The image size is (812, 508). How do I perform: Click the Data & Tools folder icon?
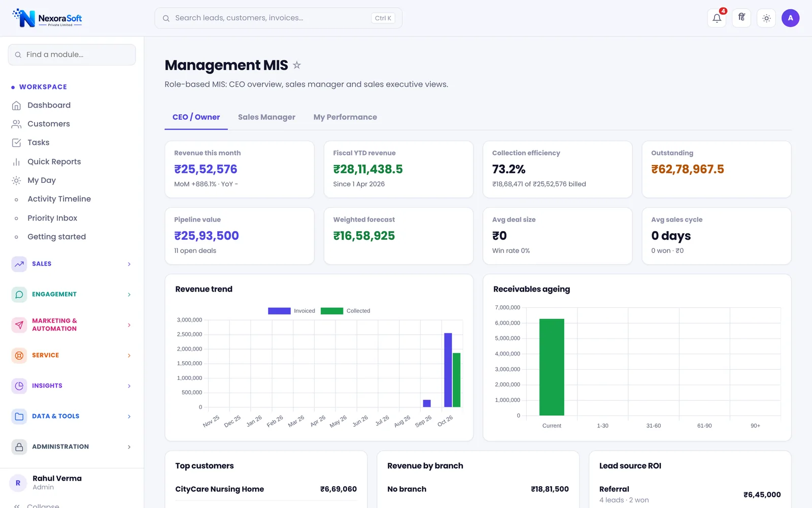click(19, 417)
